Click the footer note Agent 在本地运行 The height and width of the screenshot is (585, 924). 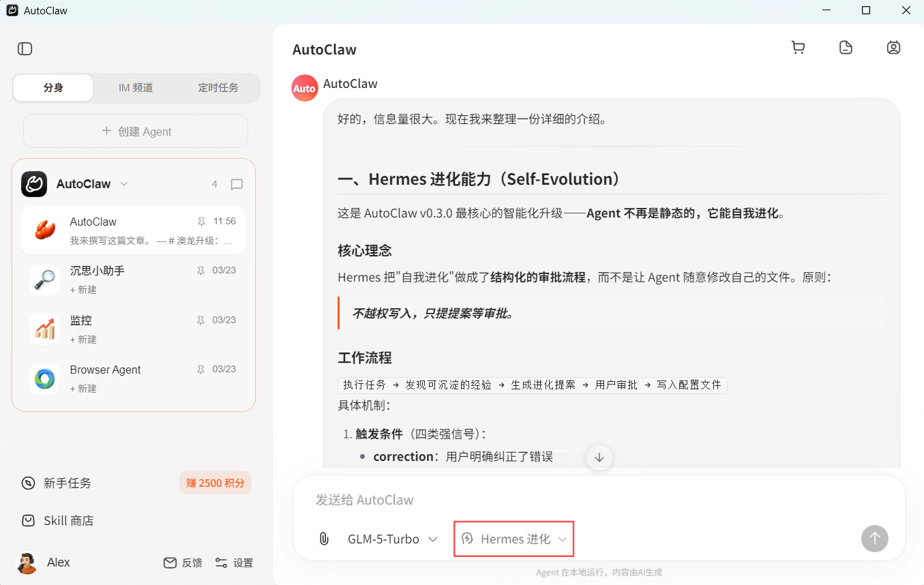tap(599, 573)
